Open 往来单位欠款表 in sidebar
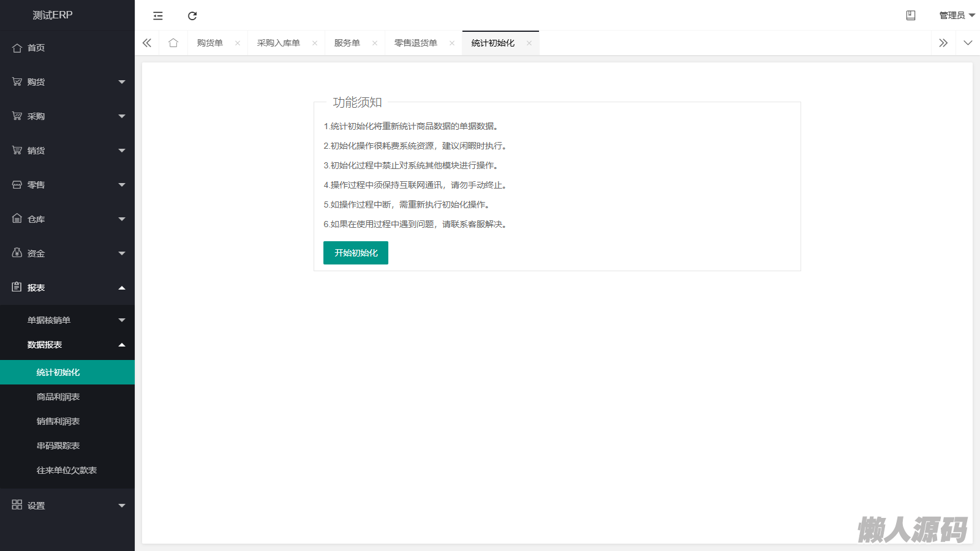This screenshot has height=551, width=980. (x=67, y=470)
